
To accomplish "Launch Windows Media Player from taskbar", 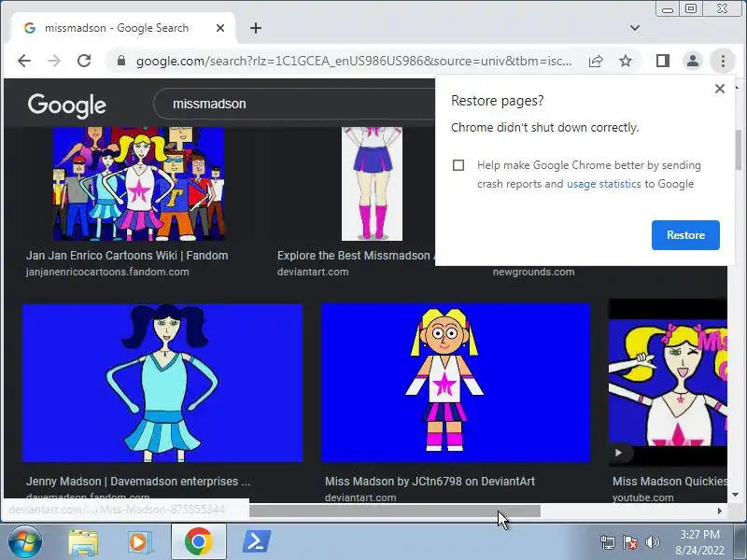I will (x=139, y=542).
